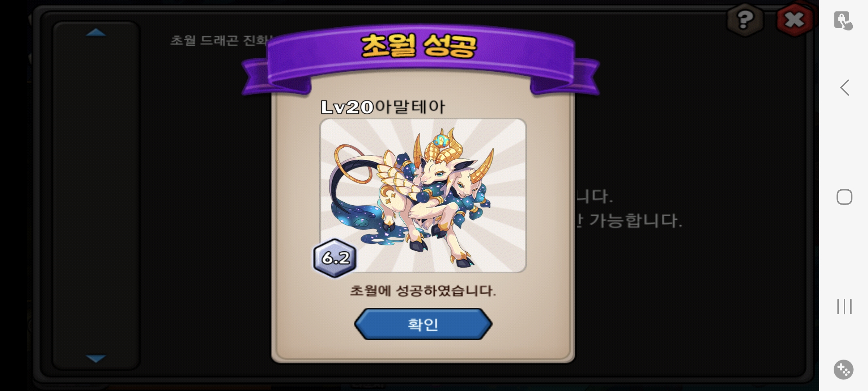The height and width of the screenshot is (391, 868).
Task: Confirm with the blue 확인 button
Action: (423, 324)
